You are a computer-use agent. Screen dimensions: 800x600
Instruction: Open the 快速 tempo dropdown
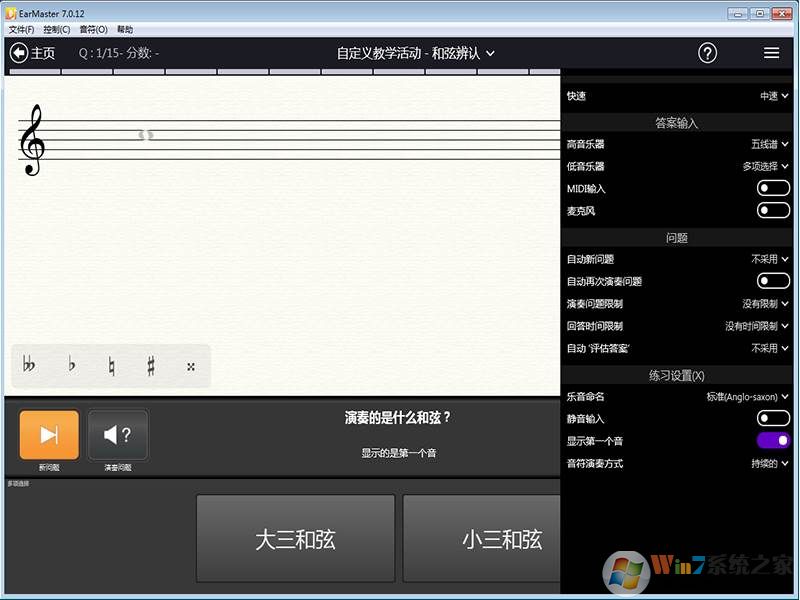pos(773,96)
